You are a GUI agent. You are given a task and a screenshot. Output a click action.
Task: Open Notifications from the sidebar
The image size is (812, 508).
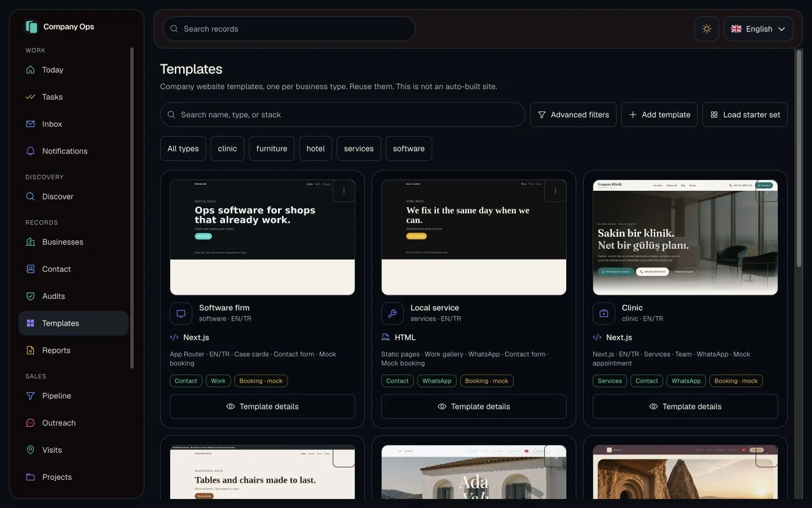tap(74, 151)
